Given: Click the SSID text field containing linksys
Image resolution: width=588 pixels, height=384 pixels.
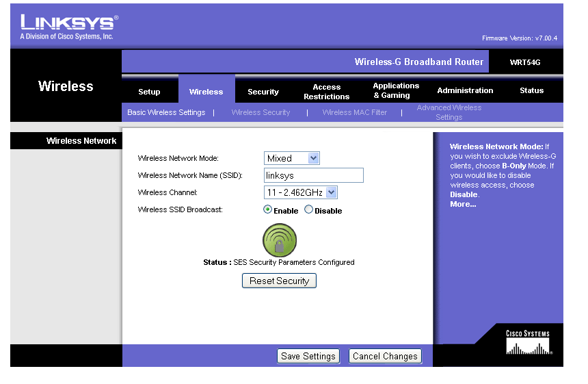Looking at the screenshot, I should [x=314, y=175].
